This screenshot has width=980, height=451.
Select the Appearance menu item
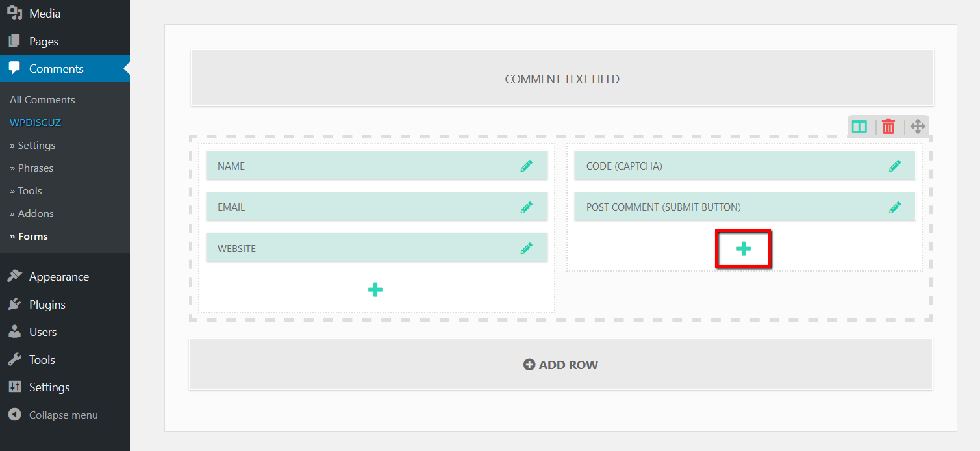58,277
